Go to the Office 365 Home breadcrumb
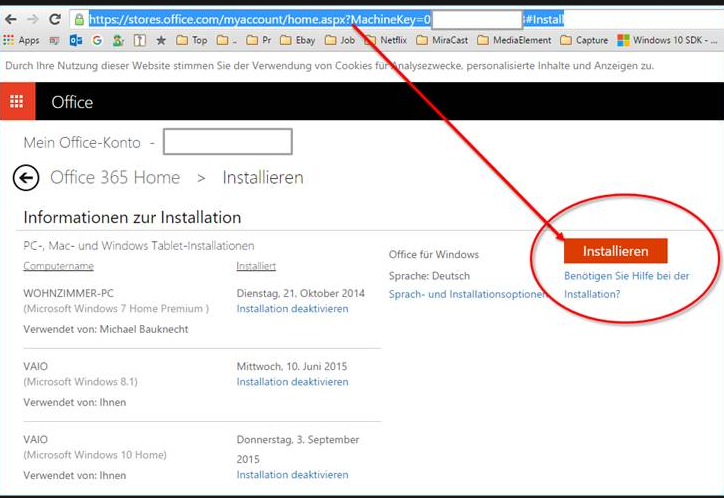Screen dimensions: 724x498 (115, 177)
